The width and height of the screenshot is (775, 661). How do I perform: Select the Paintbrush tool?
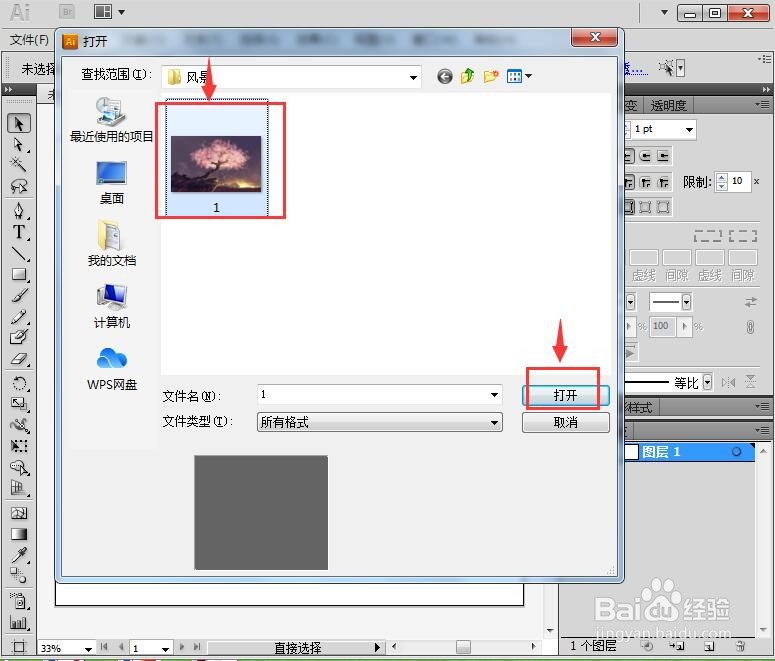(19, 295)
